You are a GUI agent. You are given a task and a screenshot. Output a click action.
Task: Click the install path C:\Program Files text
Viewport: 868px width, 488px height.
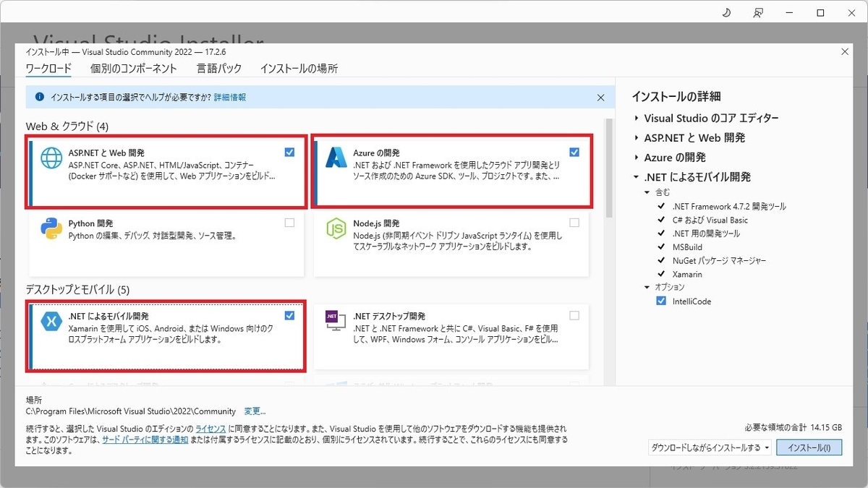(132, 411)
